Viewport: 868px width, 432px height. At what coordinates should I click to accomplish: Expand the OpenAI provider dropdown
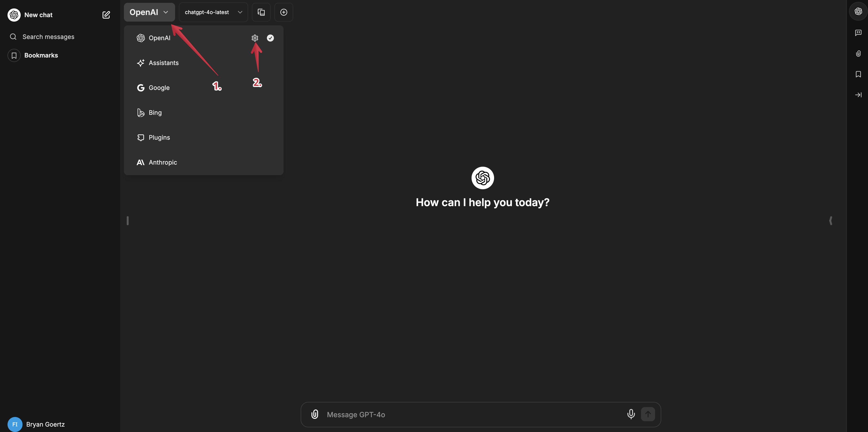[x=149, y=12]
